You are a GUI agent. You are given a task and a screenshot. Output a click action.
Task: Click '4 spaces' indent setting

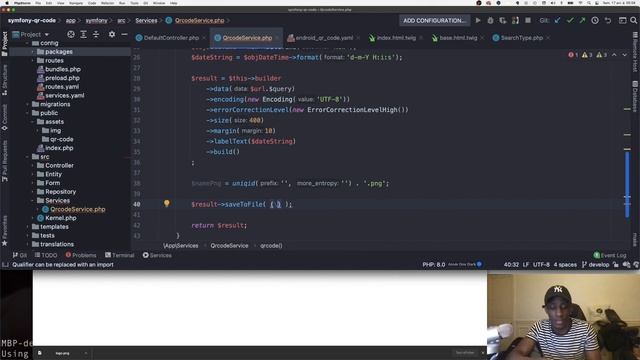(x=565, y=265)
